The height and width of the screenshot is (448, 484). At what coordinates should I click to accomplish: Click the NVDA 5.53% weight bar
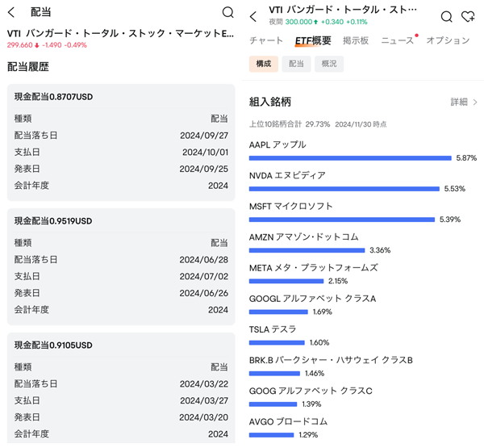click(x=344, y=189)
